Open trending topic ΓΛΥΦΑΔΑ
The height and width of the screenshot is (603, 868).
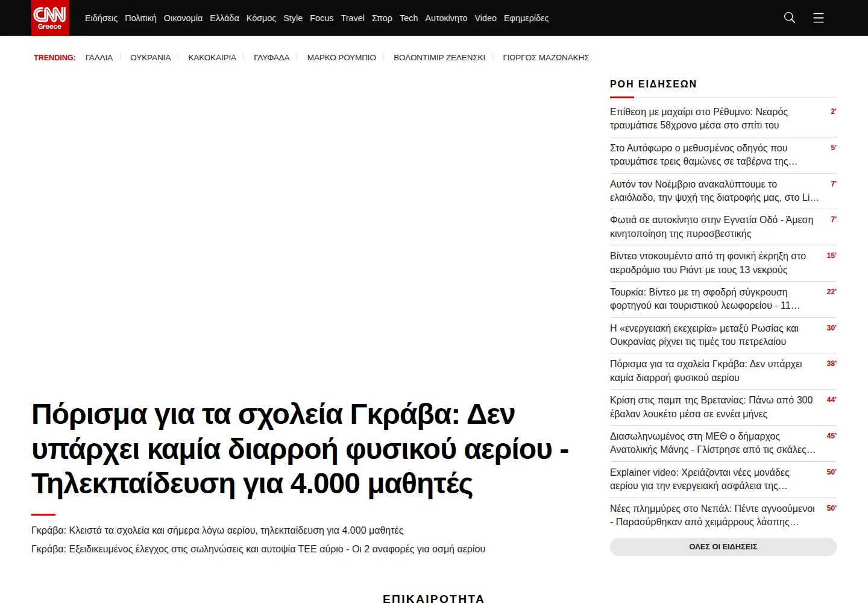(272, 58)
